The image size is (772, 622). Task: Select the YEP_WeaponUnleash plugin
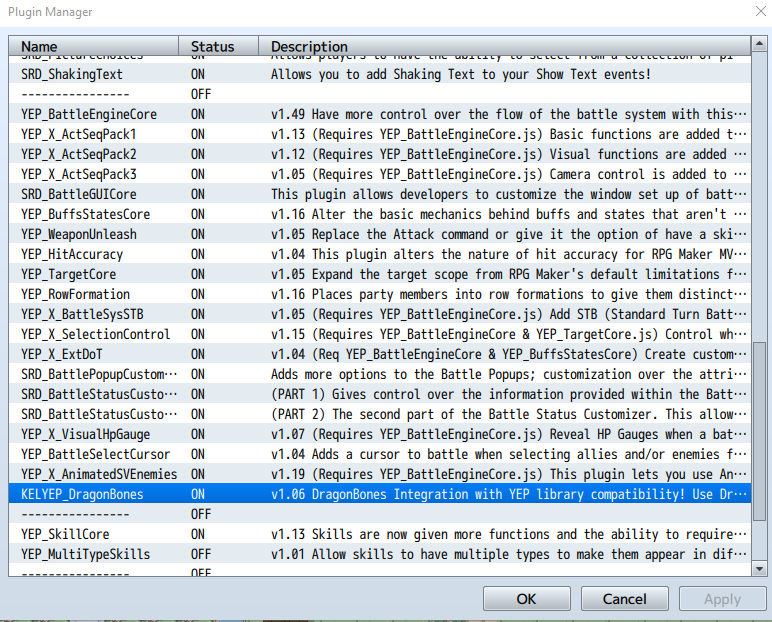coord(380,234)
